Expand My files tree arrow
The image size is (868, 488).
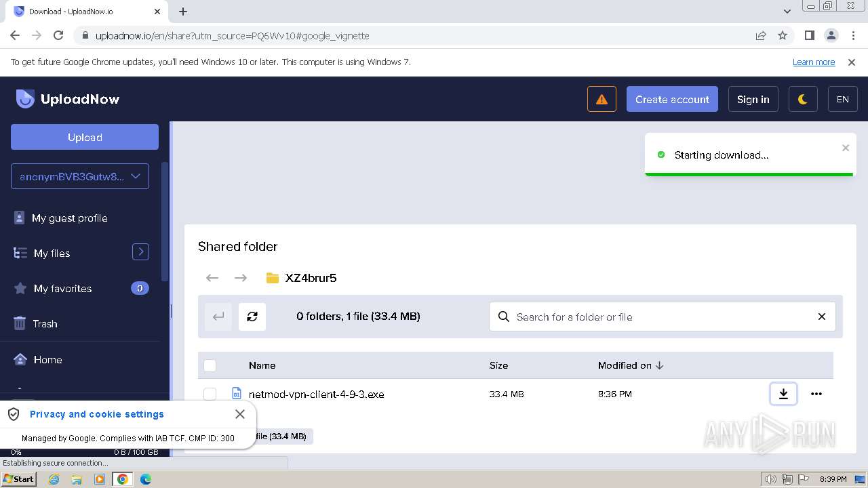tap(140, 252)
